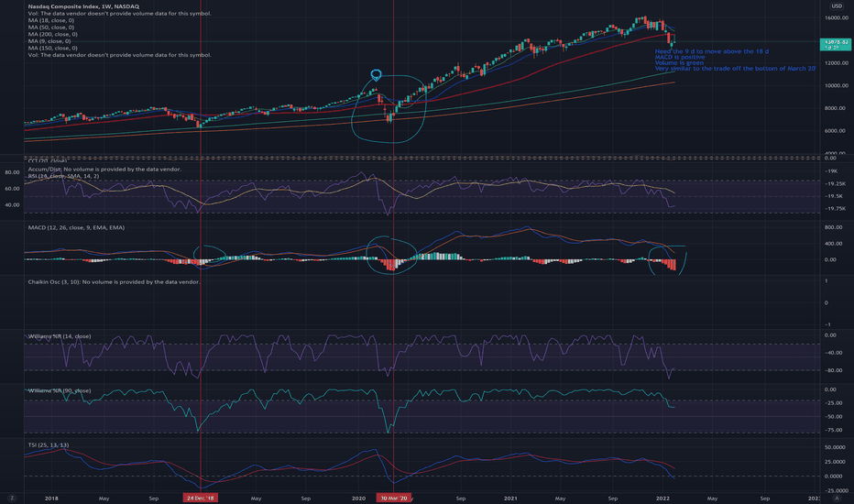Select the 30 Mar '20 date marker

tap(394, 498)
